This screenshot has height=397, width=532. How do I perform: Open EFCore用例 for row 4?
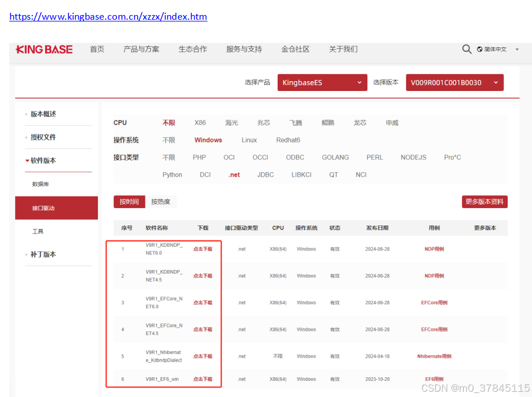(434, 329)
